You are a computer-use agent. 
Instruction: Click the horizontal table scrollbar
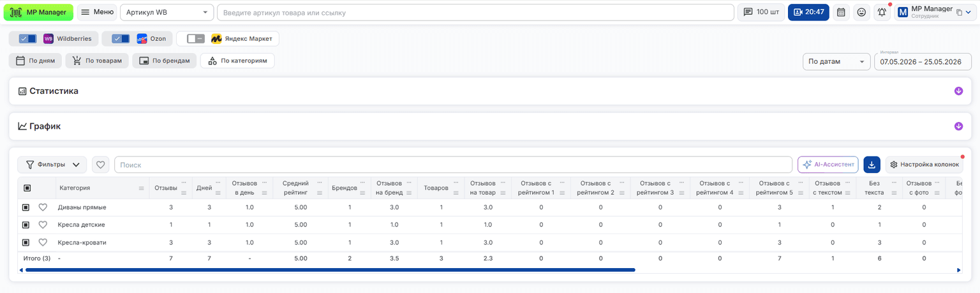[330, 270]
